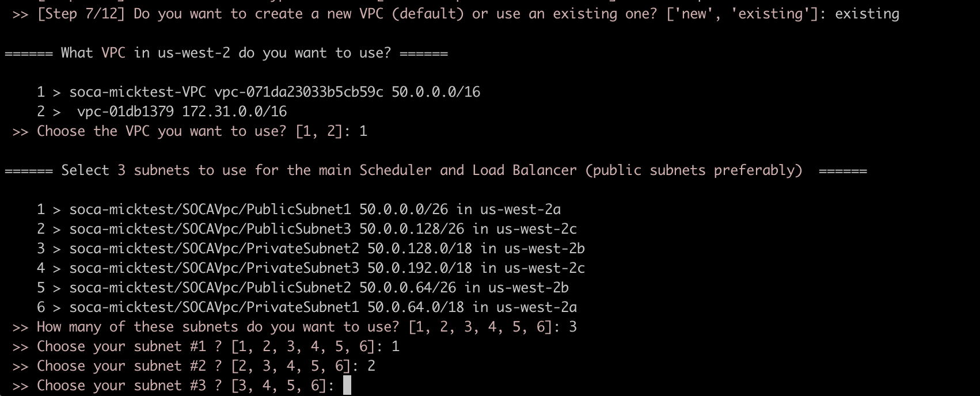Click the PrivateSubnet1 50.0.64.0/18 line
980x396 pixels.
(x=322, y=307)
